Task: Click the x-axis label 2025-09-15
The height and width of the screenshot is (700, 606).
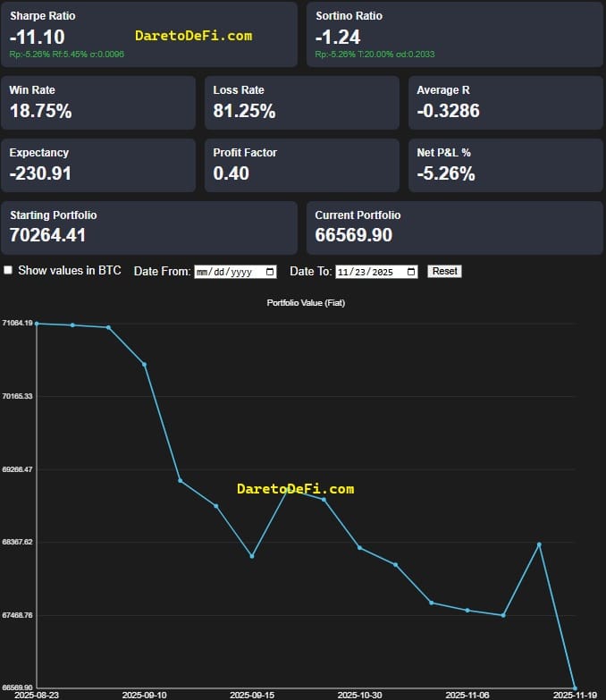Action: point(252,696)
